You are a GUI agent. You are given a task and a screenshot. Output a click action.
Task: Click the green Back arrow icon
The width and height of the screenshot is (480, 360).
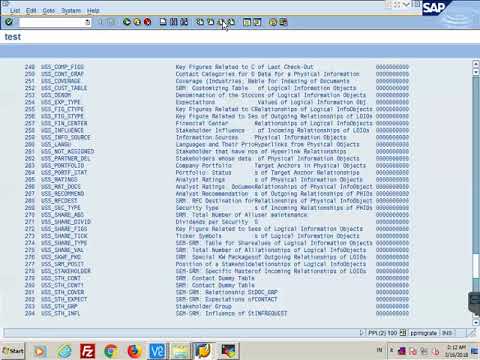tap(127, 22)
